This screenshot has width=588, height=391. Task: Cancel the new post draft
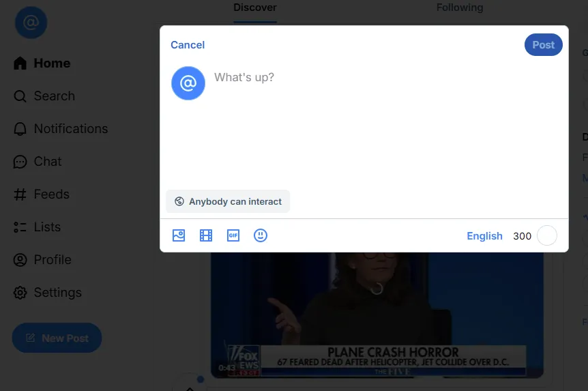click(188, 45)
